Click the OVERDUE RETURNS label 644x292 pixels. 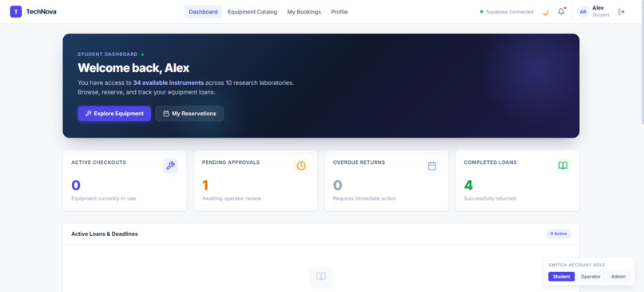point(359,162)
